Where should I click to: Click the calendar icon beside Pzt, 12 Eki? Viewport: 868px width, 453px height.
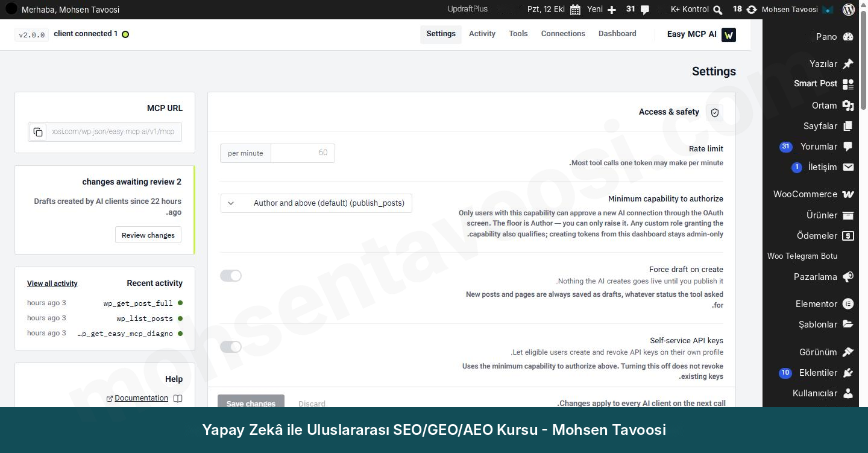[575, 10]
